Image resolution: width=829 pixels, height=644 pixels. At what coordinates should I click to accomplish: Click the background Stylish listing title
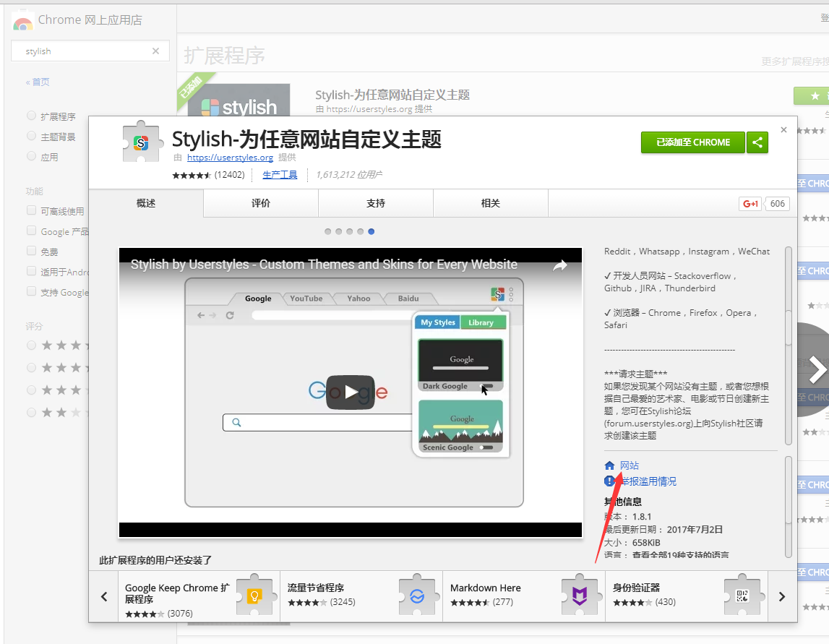coord(392,95)
